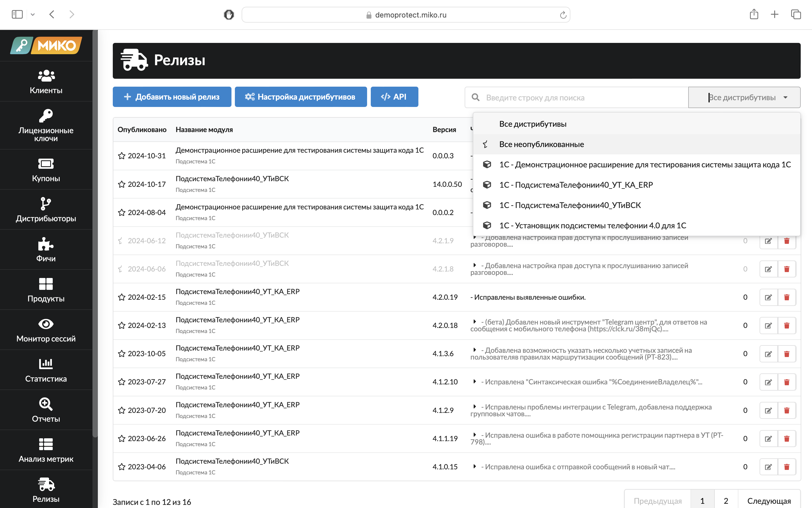The height and width of the screenshot is (508, 812).
Task: Open Настройка дистрибутивов
Action: tap(301, 97)
